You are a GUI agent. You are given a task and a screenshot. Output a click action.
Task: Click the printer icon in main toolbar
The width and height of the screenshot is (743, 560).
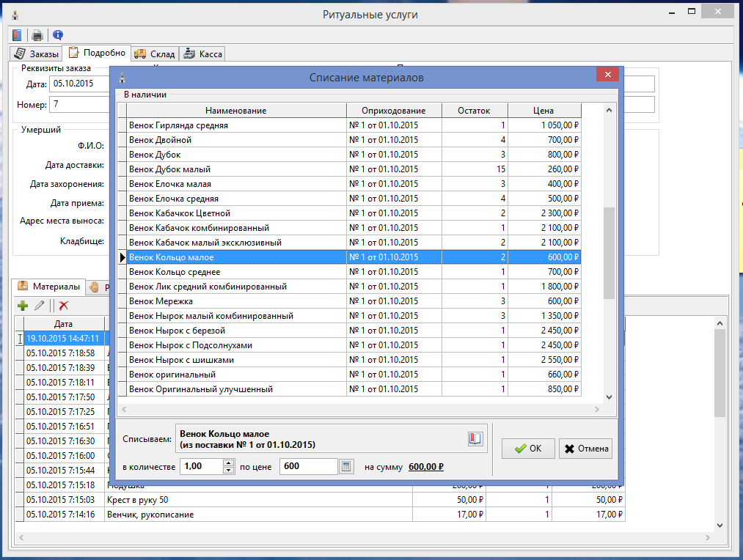pos(37,35)
